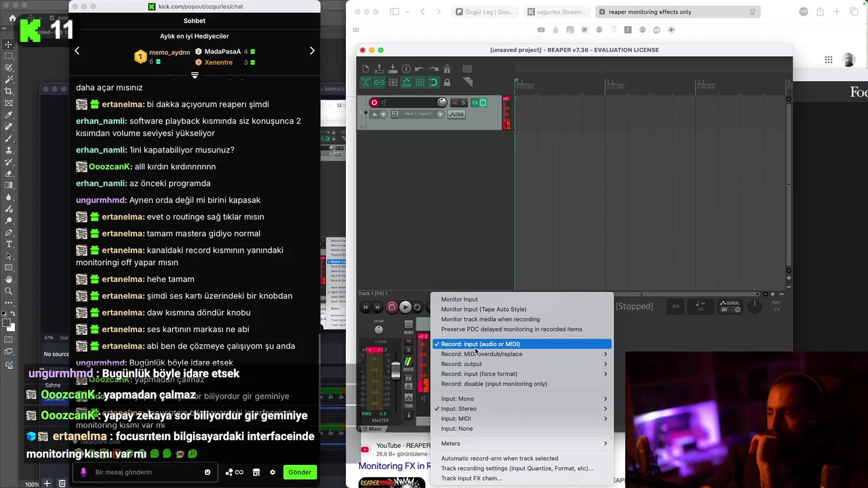Click the transport play button
The width and height of the screenshot is (868, 488).
click(x=405, y=307)
